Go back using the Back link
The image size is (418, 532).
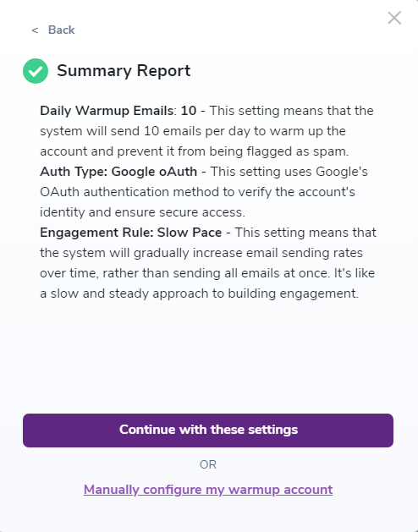point(61,30)
